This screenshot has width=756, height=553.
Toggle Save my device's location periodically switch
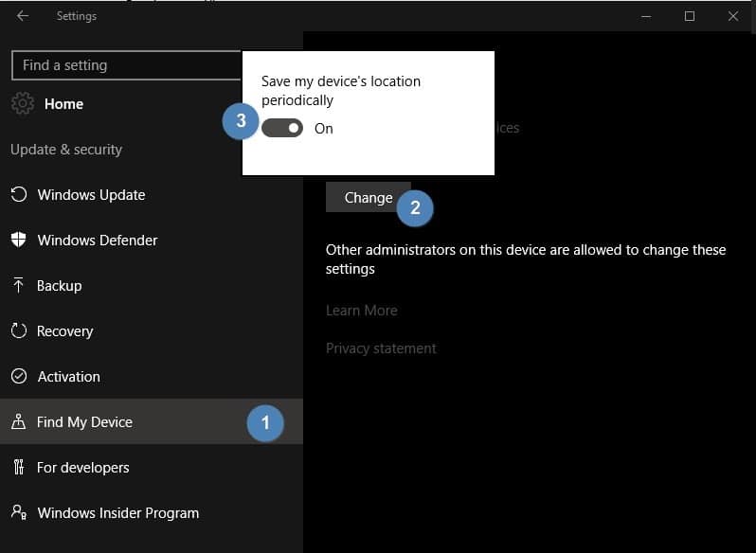282,128
